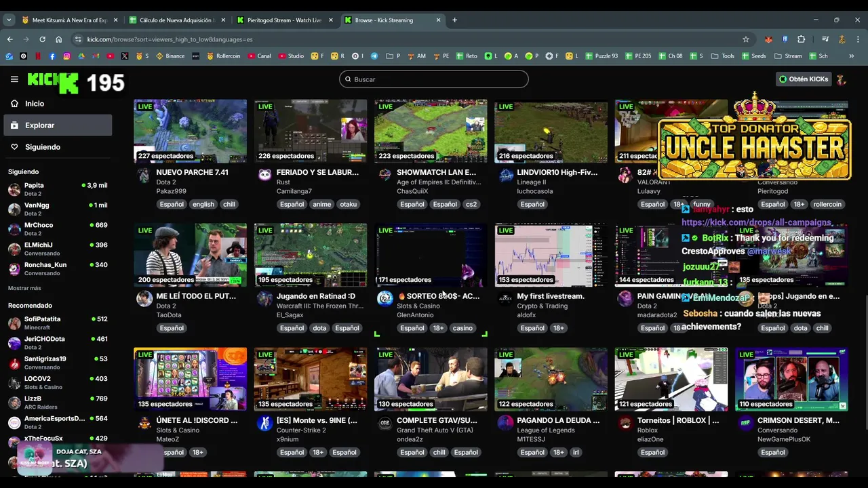Open the Telegram bookmark icon
This screenshot has height=488, width=868.
click(374, 56)
